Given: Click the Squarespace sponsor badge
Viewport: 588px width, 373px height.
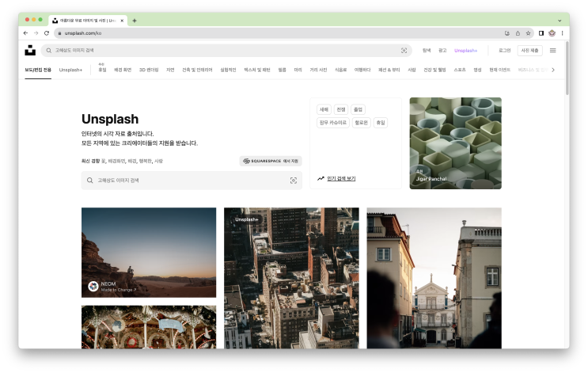Looking at the screenshot, I should [271, 161].
